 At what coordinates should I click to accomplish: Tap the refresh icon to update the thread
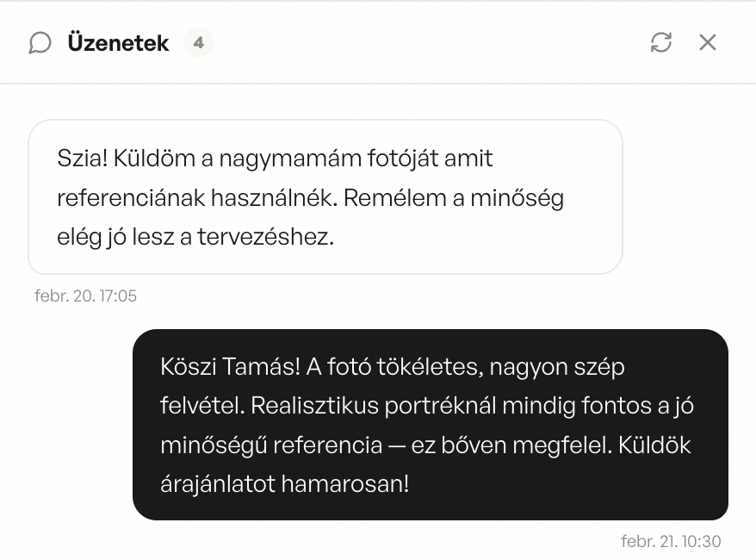(x=661, y=41)
